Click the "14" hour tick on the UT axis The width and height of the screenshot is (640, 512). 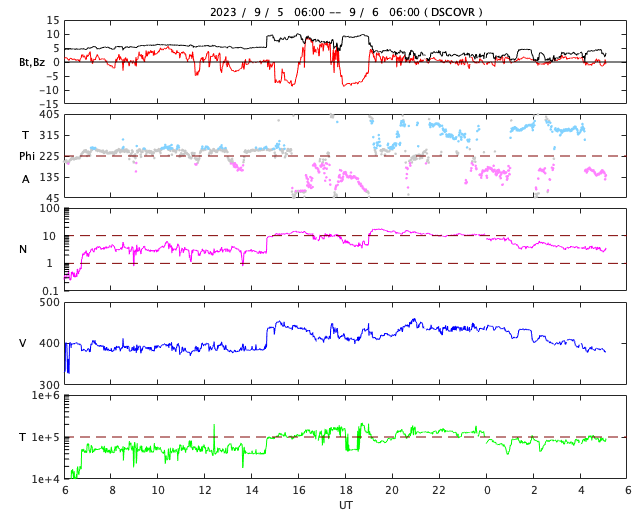click(x=252, y=490)
